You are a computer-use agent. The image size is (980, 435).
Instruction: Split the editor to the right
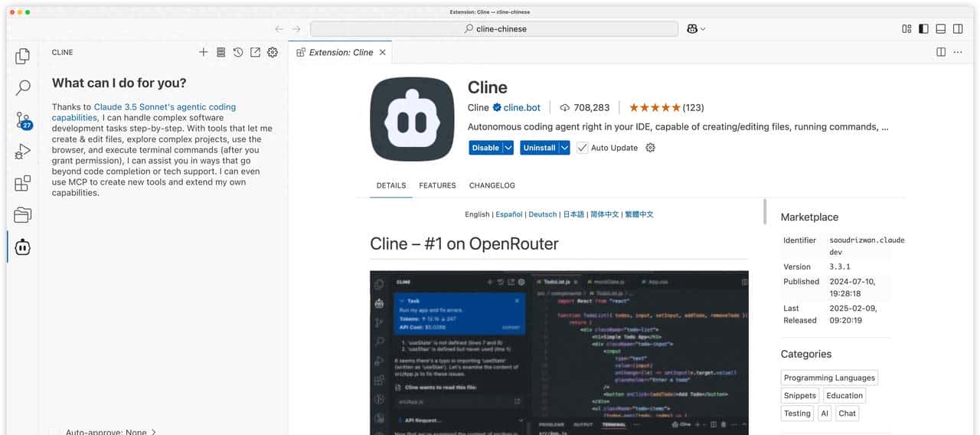(x=941, y=52)
